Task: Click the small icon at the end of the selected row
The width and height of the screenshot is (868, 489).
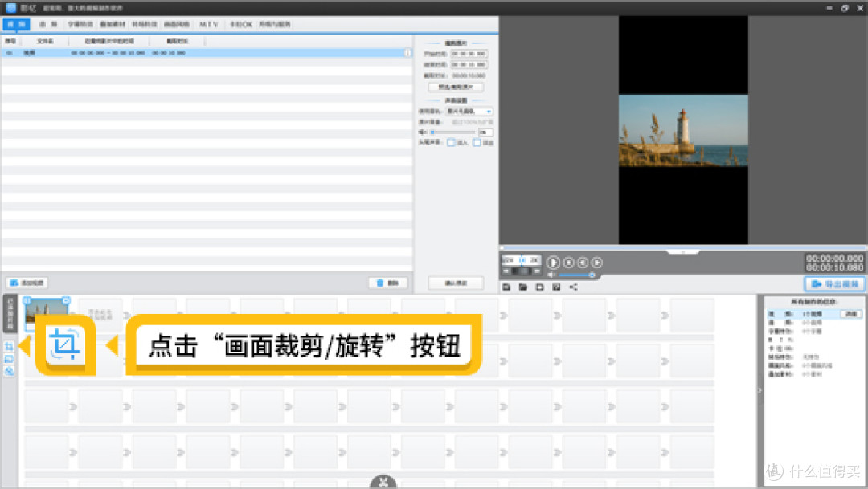Action: (x=408, y=53)
